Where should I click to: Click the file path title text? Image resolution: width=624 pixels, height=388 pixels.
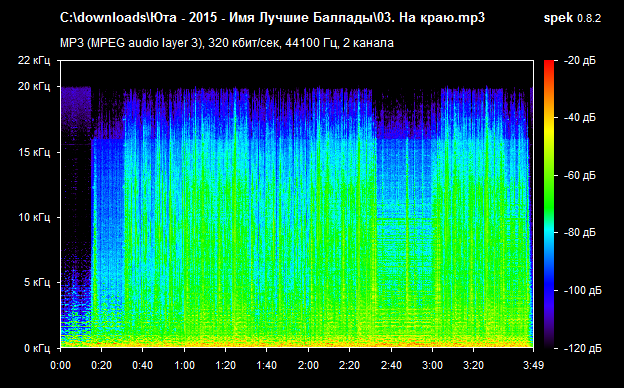[272, 18]
